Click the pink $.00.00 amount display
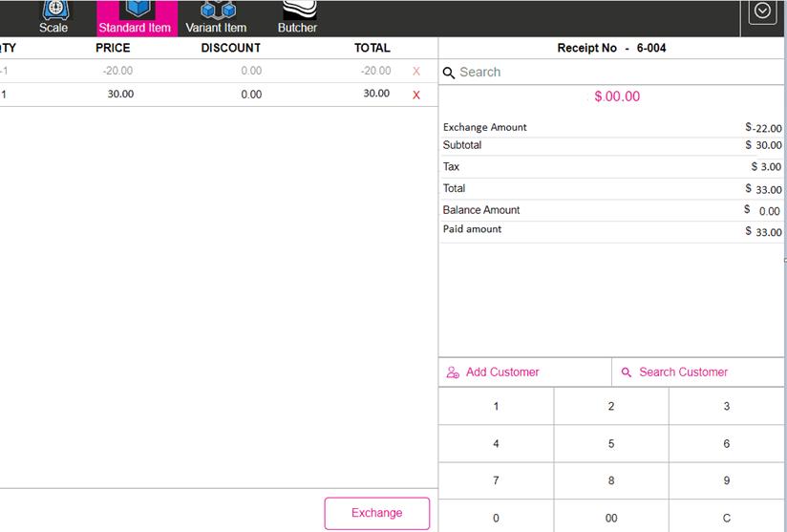This screenshot has height=532, width=787. pyautogui.click(x=617, y=96)
